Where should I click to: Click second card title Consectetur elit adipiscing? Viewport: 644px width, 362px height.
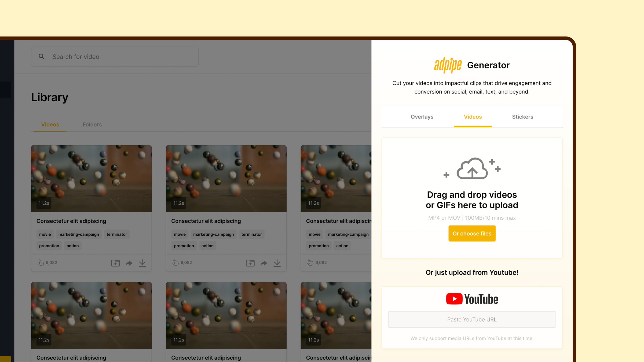coord(206,221)
